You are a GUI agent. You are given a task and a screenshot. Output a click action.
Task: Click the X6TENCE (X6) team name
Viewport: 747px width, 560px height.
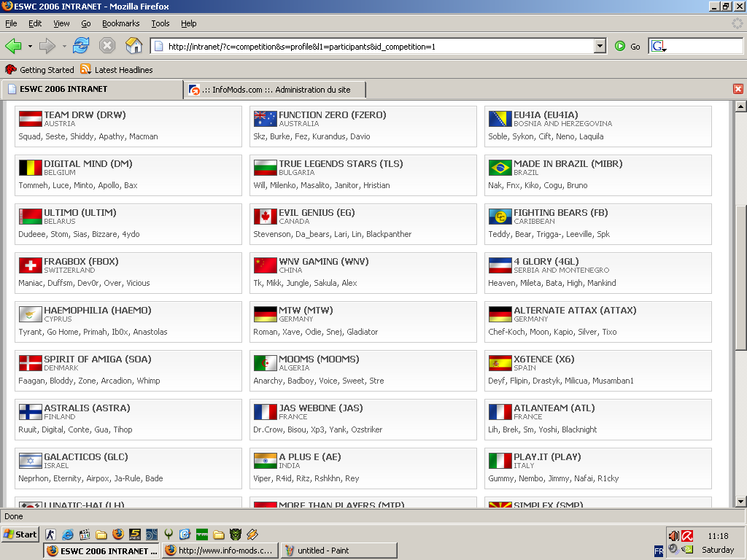point(544,359)
